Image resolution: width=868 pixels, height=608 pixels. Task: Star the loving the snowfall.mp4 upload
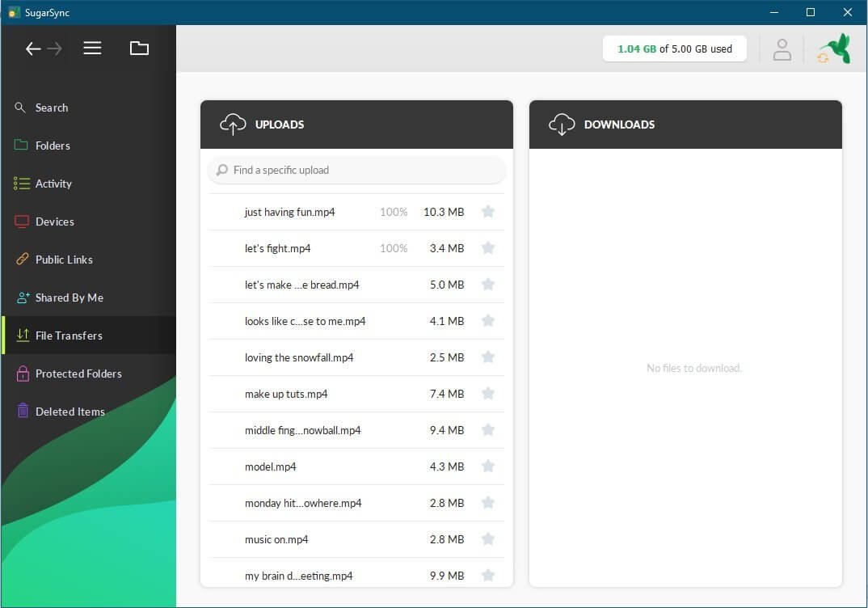pos(487,357)
